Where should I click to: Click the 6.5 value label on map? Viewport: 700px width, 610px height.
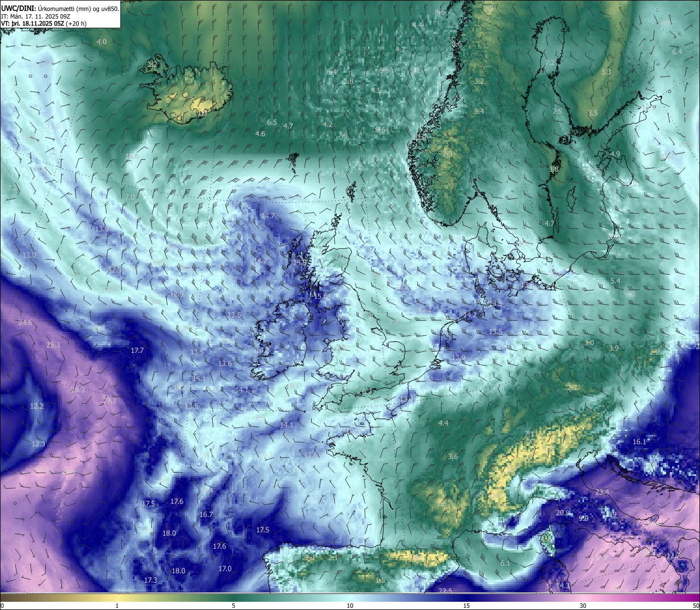(x=272, y=122)
